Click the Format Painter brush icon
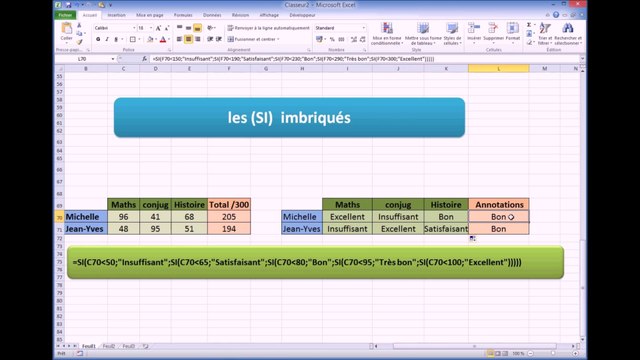 [x=80, y=41]
